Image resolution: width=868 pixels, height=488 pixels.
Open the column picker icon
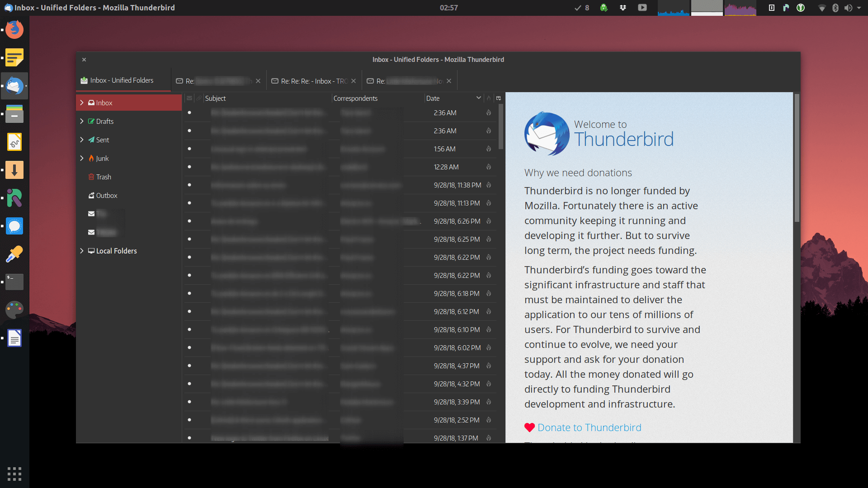[x=499, y=98]
